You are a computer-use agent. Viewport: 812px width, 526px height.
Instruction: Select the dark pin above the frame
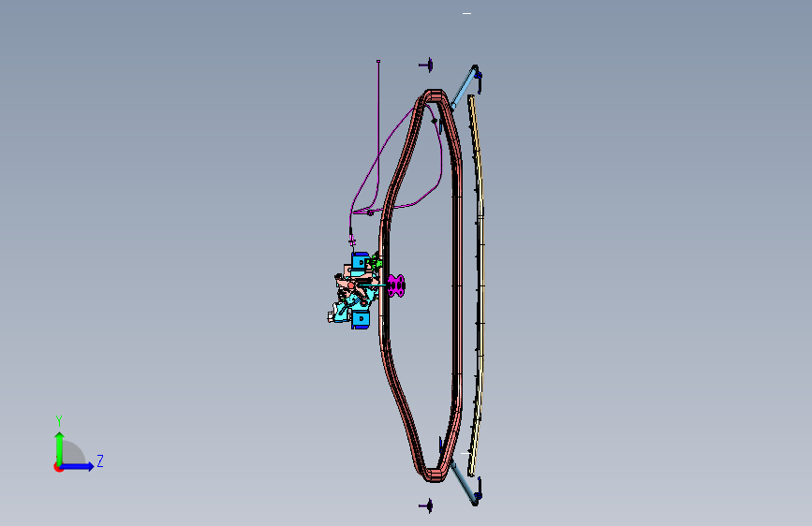426,66
